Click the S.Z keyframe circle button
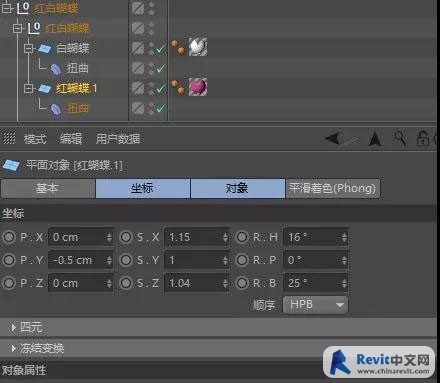Viewport: 440px width, 383px height. click(126, 283)
